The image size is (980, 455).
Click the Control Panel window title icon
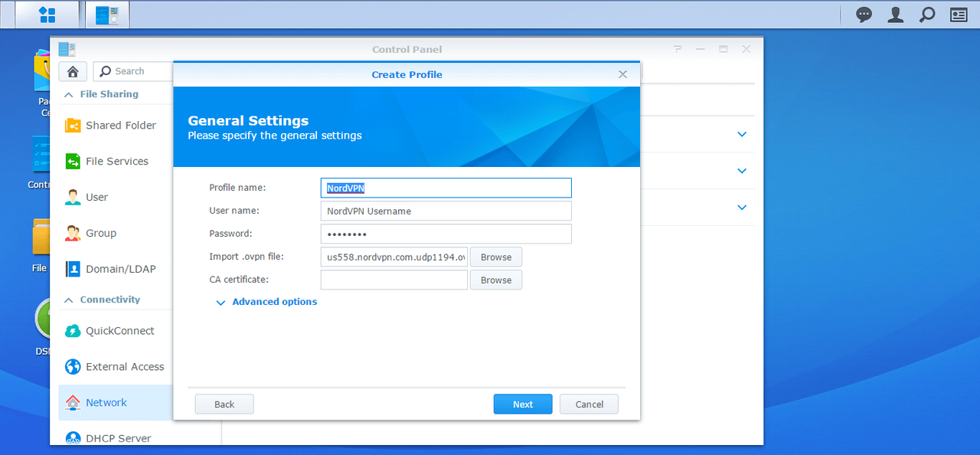(x=67, y=49)
